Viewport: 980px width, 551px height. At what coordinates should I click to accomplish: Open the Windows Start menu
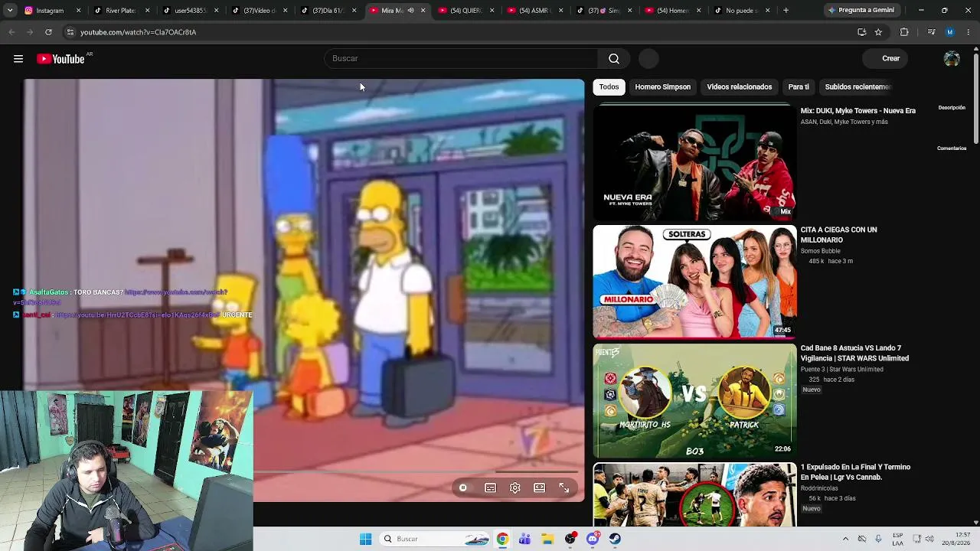coord(365,539)
